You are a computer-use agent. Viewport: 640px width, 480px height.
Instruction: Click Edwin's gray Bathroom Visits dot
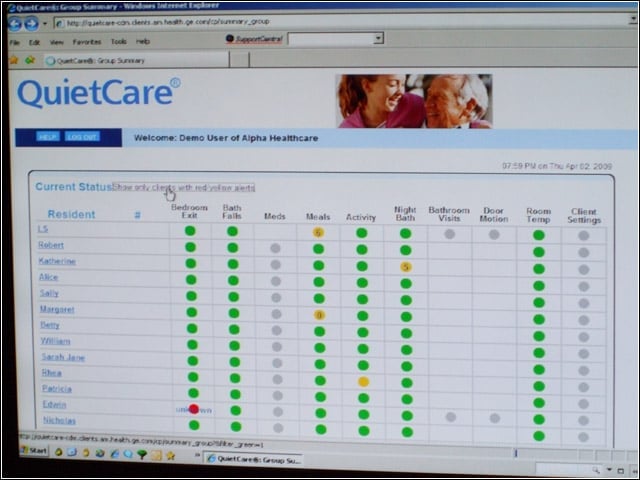tap(451, 417)
